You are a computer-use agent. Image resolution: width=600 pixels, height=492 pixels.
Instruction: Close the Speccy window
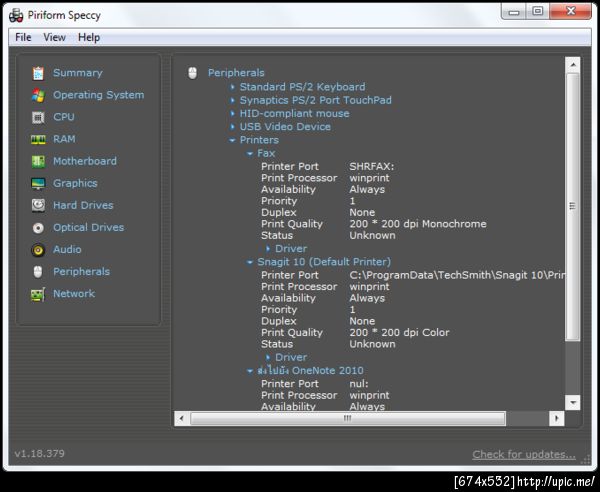point(571,11)
